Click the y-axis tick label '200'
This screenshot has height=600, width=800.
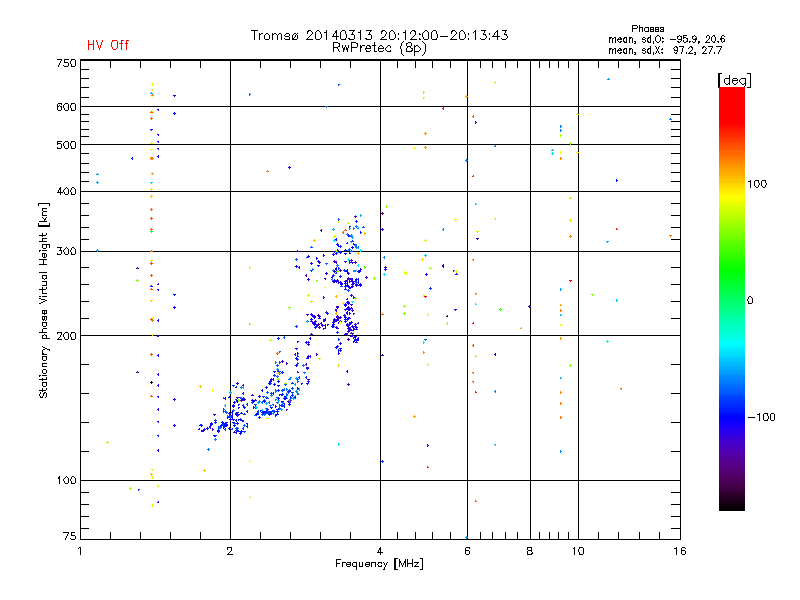coord(66,336)
